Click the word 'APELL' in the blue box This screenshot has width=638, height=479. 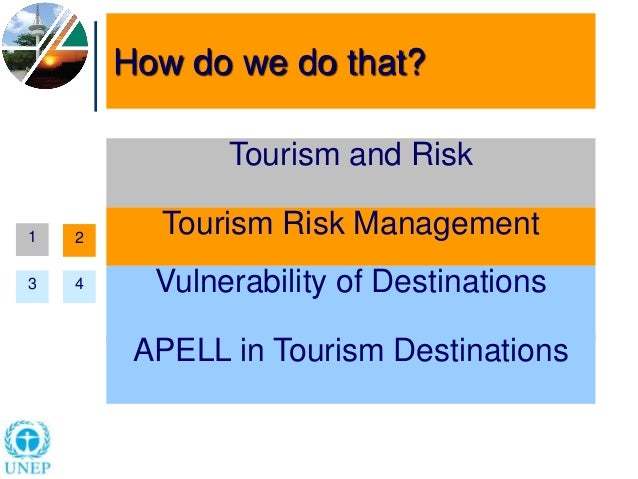[x=182, y=350]
